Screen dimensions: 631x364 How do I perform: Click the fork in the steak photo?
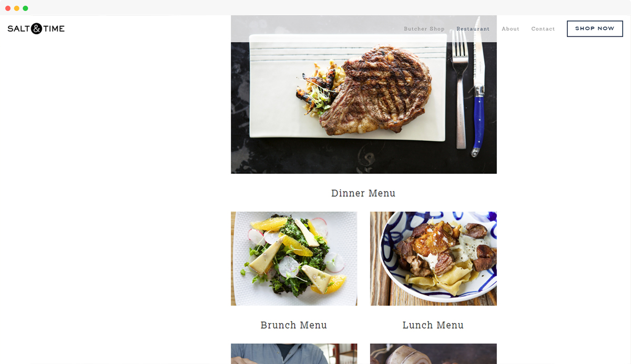pos(460,89)
